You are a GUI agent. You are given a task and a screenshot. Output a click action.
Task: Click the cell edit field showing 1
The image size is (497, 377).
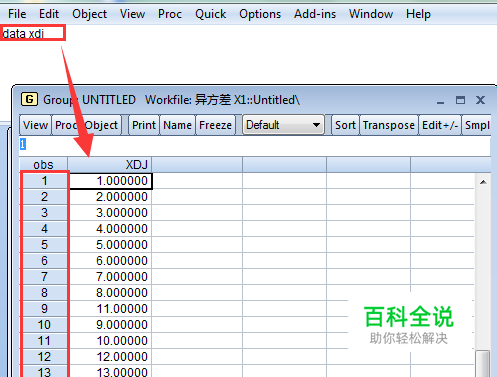[255, 145]
